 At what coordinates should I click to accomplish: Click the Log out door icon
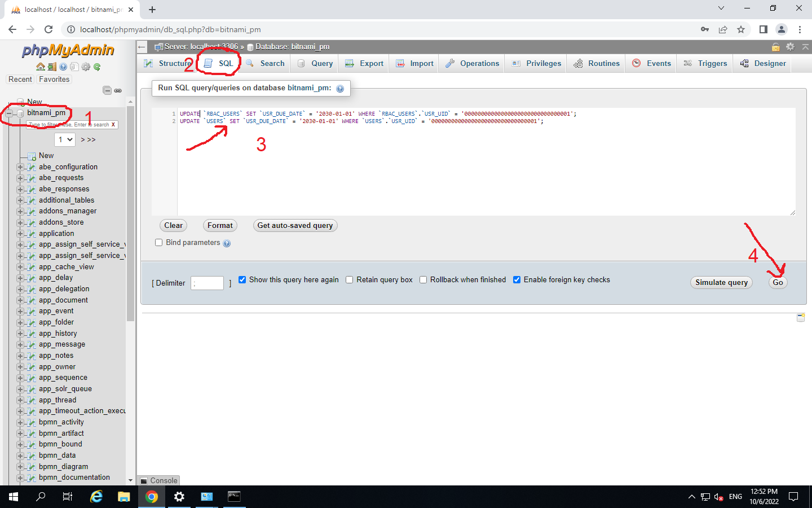52,67
